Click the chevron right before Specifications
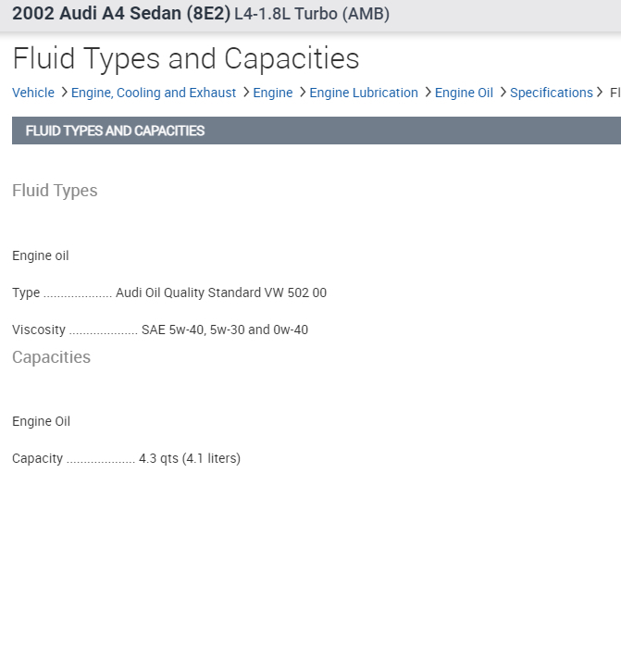621x672 pixels. pos(503,93)
